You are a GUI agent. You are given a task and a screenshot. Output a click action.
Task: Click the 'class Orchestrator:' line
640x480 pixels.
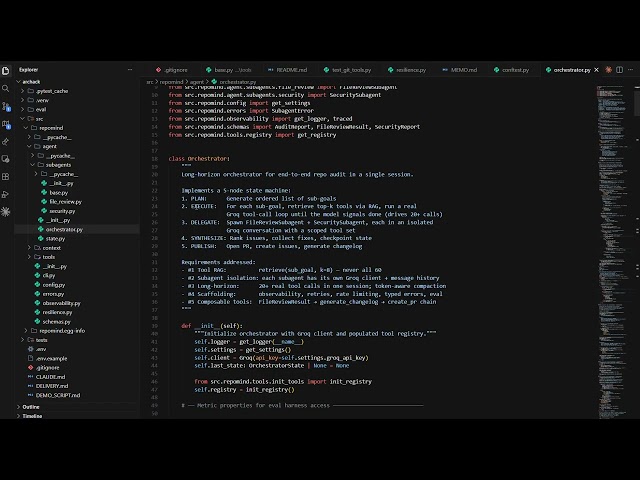point(199,158)
